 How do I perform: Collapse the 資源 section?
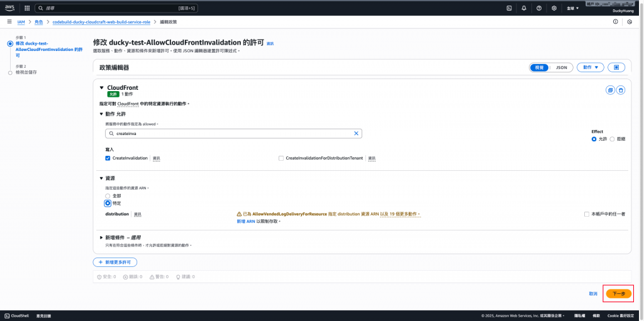(x=101, y=178)
